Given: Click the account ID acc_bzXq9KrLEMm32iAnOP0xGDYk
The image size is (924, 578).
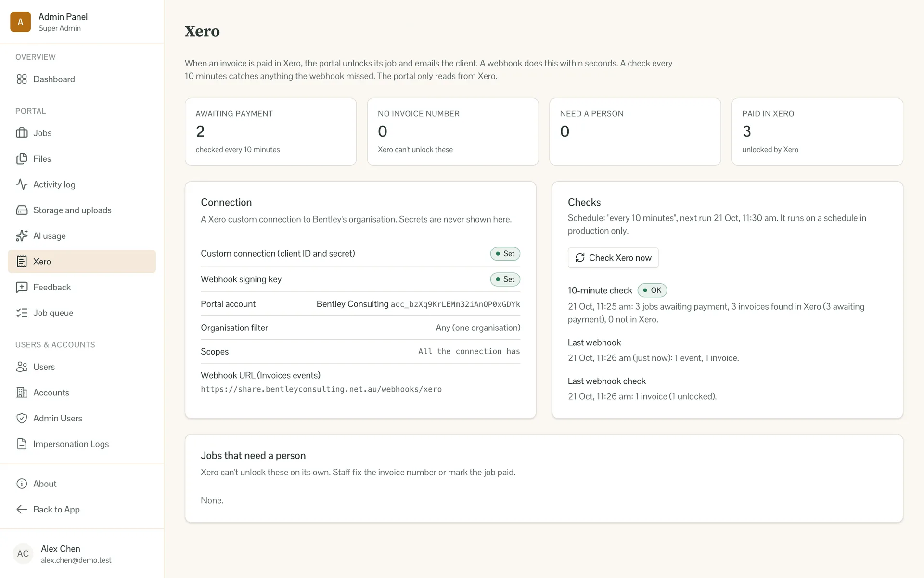Looking at the screenshot, I should (x=455, y=304).
